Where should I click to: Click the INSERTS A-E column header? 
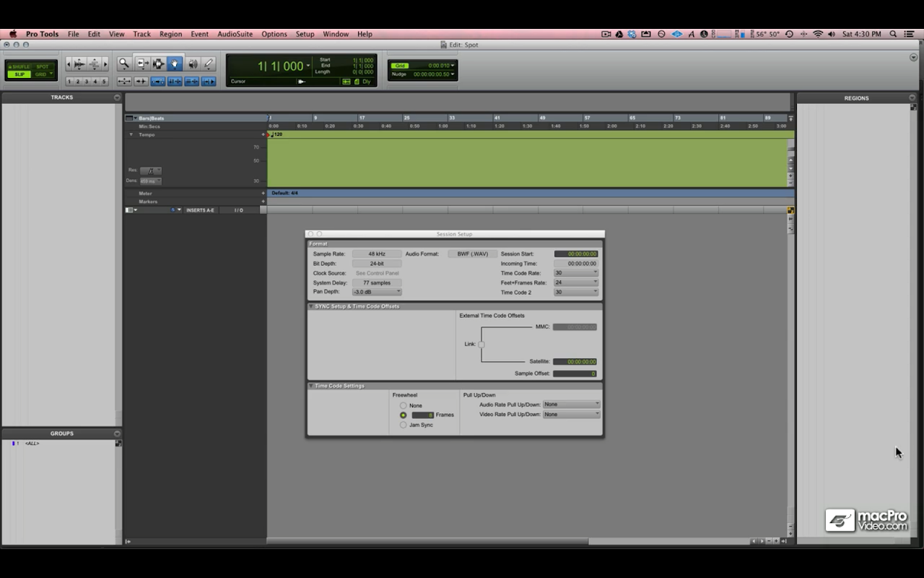200,210
